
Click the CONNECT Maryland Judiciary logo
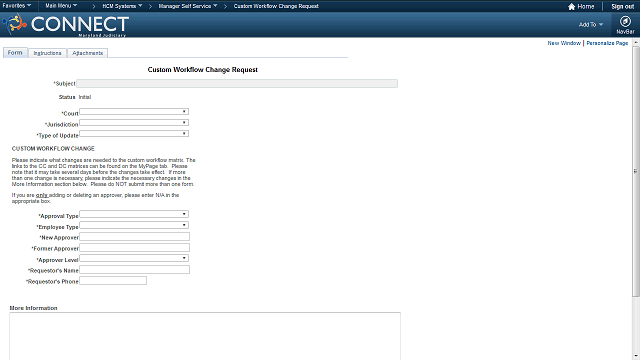point(66,25)
